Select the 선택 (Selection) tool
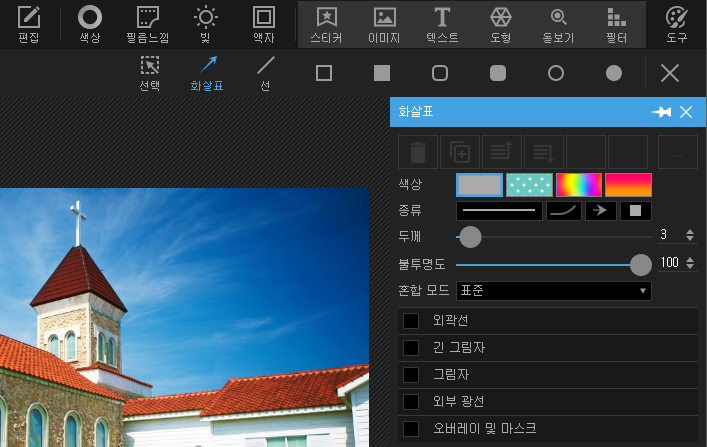 [150, 73]
